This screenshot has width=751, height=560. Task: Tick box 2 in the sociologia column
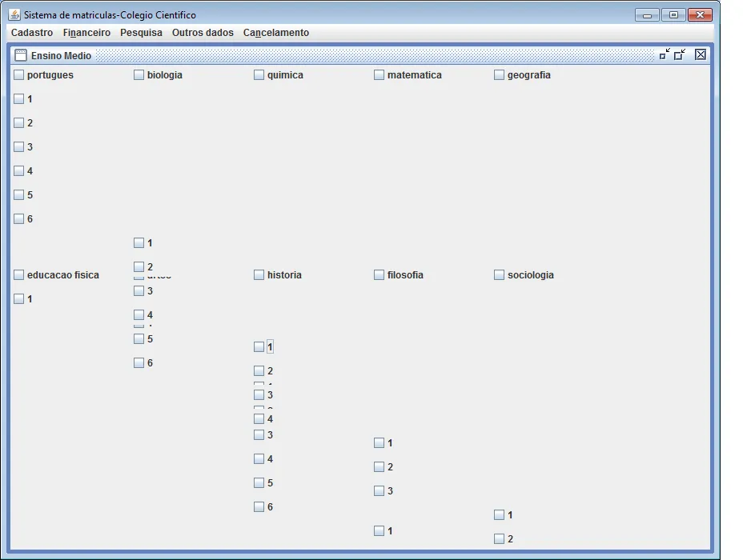pyautogui.click(x=499, y=538)
